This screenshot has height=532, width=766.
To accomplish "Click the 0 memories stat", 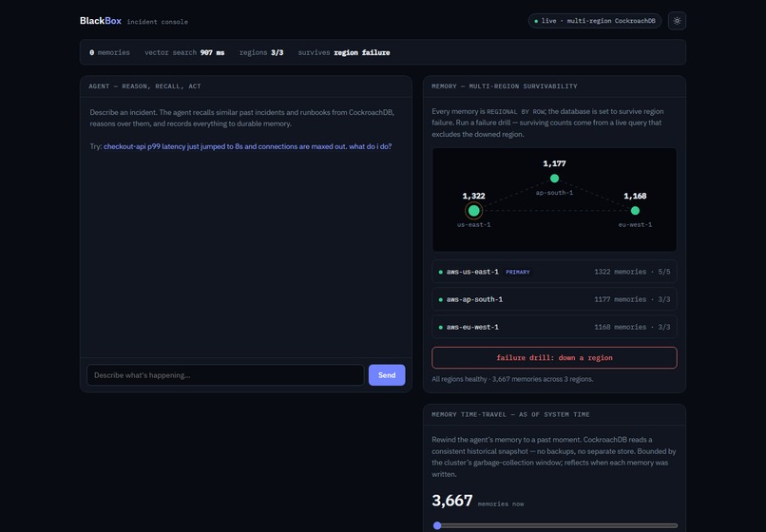I will point(109,52).
